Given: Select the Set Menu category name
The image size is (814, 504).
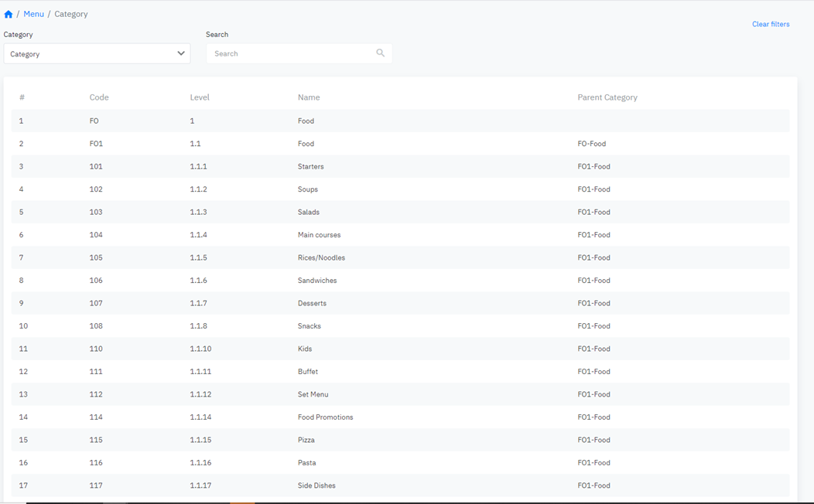Looking at the screenshot, I should pos(313,394).
